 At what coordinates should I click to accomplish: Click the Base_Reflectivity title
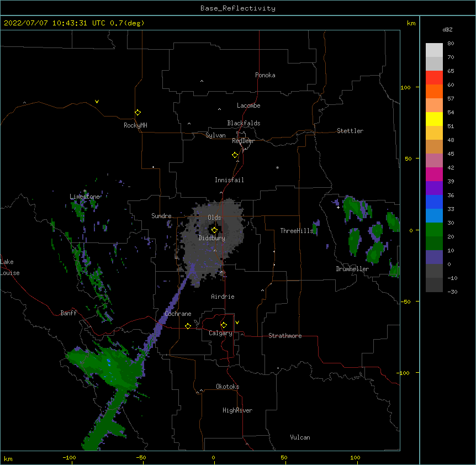[x=238, y=8]
